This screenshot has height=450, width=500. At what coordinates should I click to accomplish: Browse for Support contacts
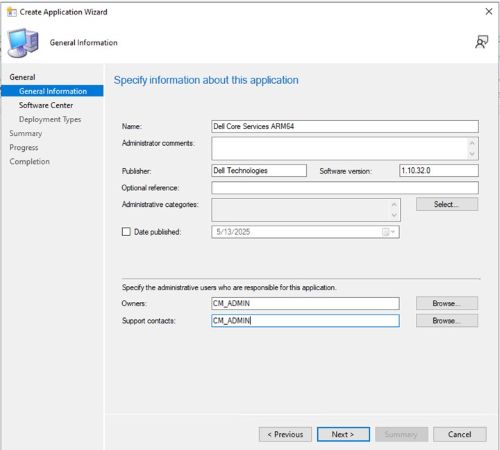(447, 321)
